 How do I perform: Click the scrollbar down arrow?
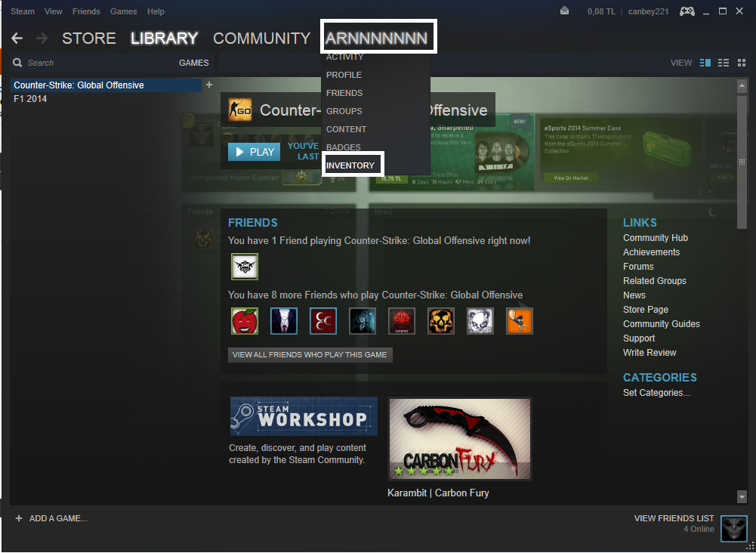point(742,496)
